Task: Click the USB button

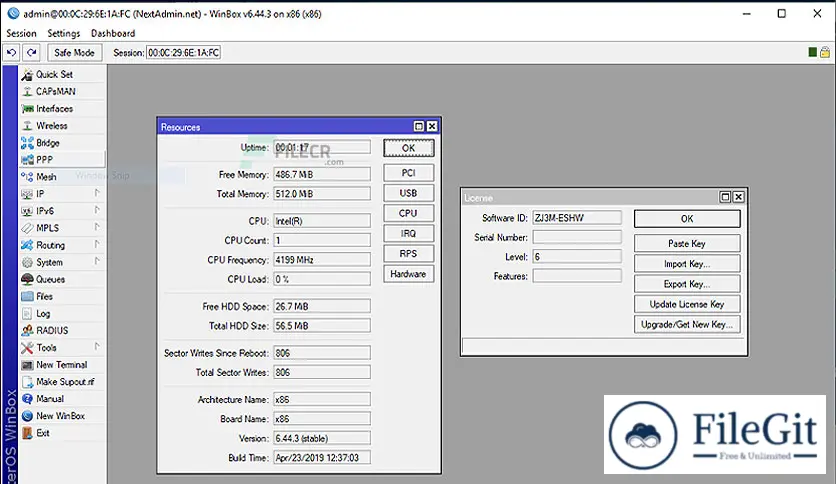Action: click(408, 193)
